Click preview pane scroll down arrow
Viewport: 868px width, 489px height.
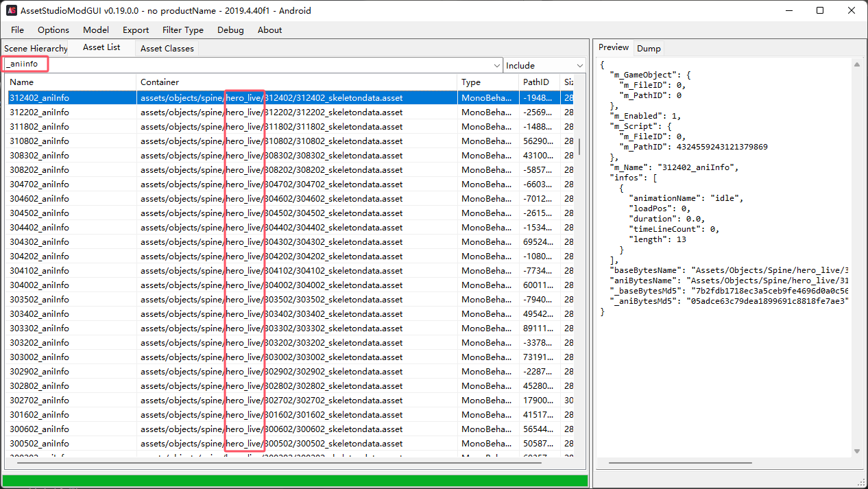pyautogui.click(x=856, y=451)
